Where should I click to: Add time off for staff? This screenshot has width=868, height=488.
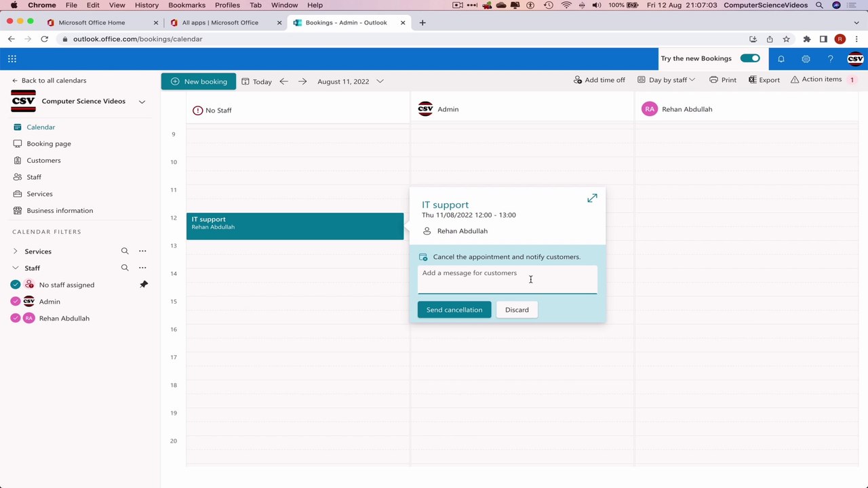click(x=599, y=80)
